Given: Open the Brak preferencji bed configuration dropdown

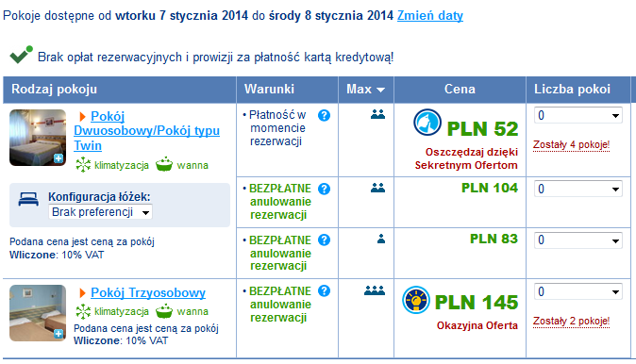Looking at the screenshot, I should click(100, 212).
